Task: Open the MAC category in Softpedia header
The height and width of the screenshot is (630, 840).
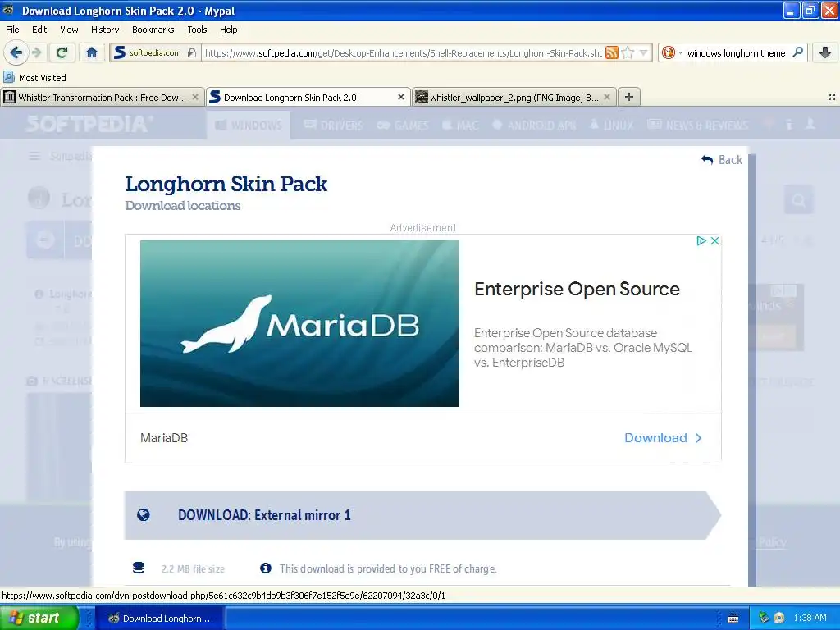Action: [460, 126]
